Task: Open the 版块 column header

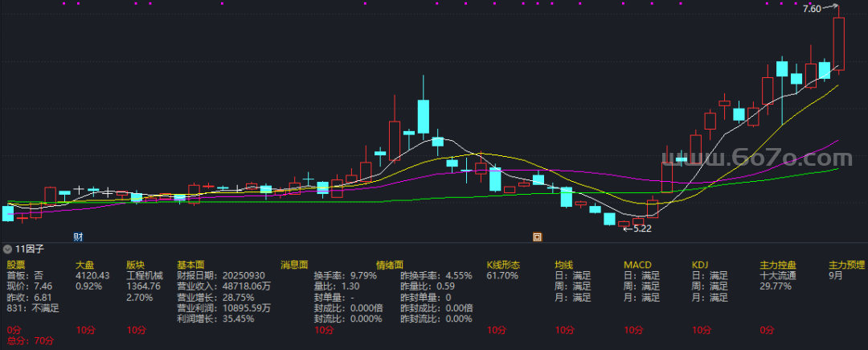Action: pos(135,264)
